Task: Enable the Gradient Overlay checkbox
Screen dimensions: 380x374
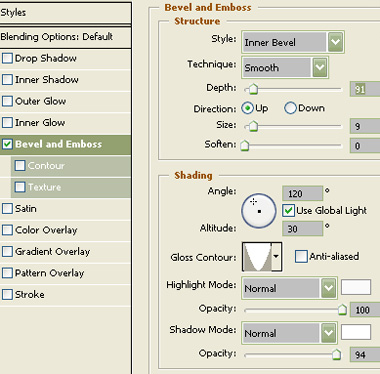Action: click(x=7, y=251)
